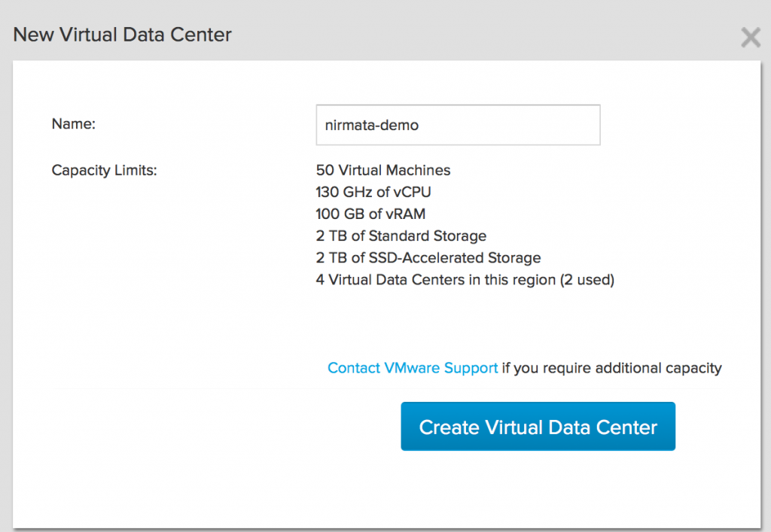
Task: Select the "50 Virtual Machines" text
Action: click(x=383, y=170)
